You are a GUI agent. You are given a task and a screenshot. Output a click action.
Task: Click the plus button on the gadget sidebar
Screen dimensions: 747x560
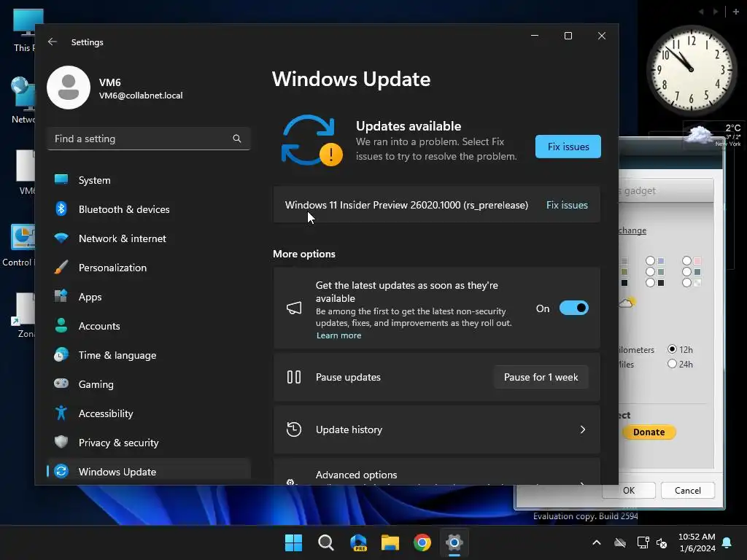pos(735,12)
